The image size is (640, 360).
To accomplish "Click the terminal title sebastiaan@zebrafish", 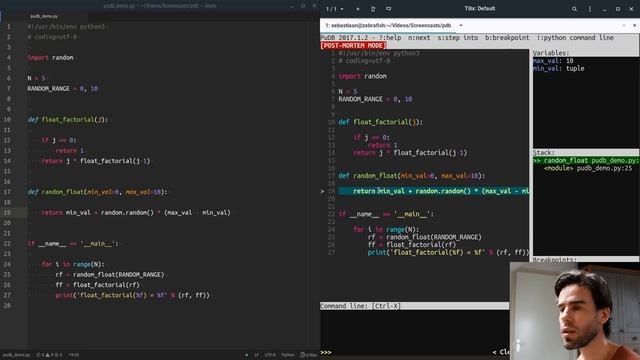I will (x=388, y=25).
